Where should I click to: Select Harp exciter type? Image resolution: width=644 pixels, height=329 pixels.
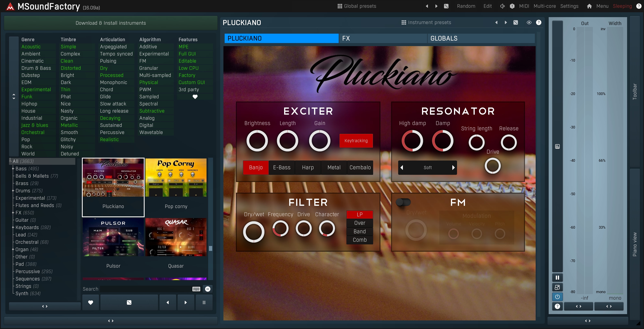coord(308,167)
